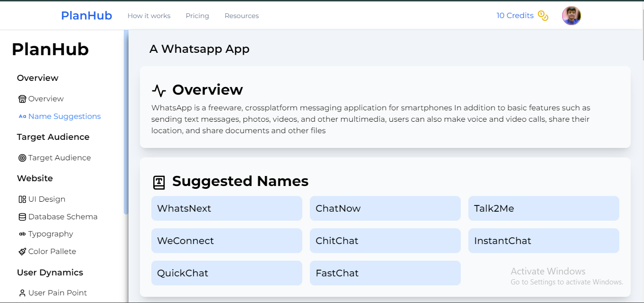This screenshot has height=303, width=644.
Task: Click the 10 Credits link
Action: [x=515, y=16]
